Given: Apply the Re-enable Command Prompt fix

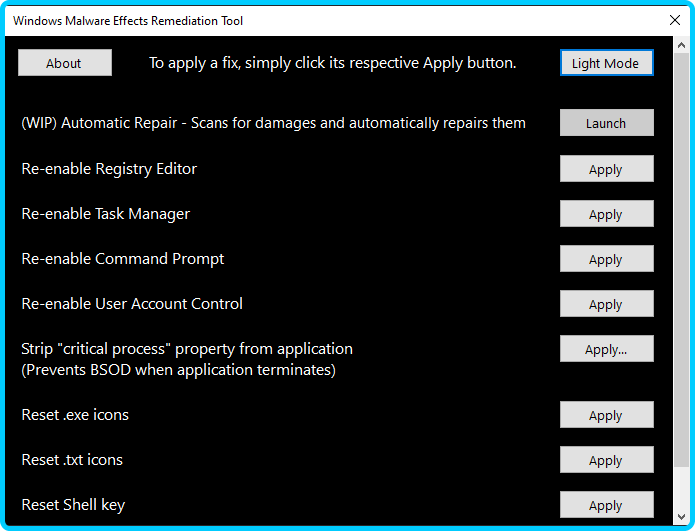Looking at the screenshot, I should point(606,259).
